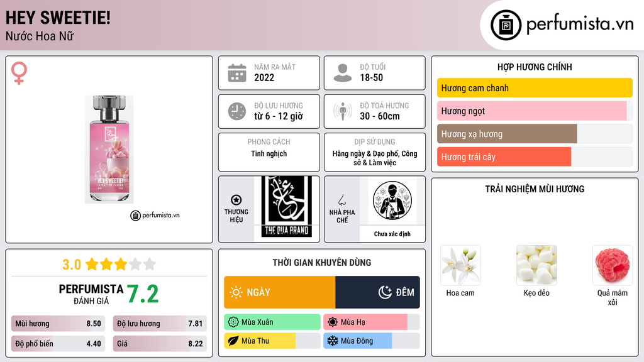Click the Tinh nghịch style value
This screenshot has width=644, height=362.
coord(269,153)
